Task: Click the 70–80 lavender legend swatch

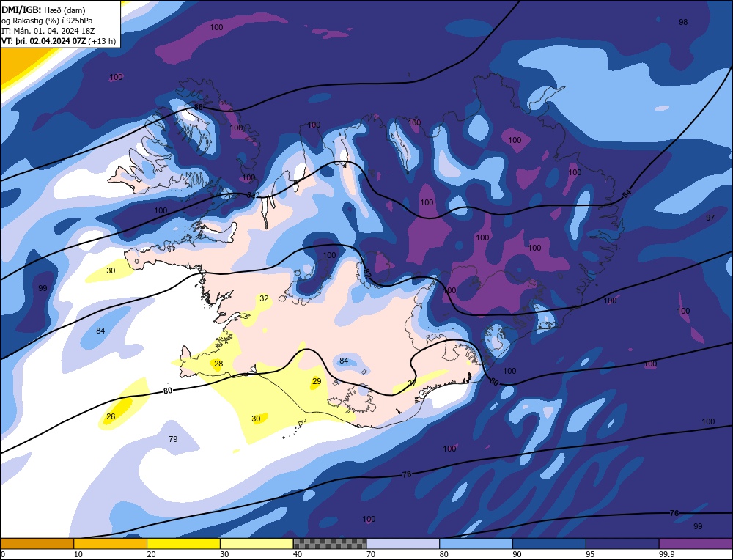Action: tap(403, 544)
